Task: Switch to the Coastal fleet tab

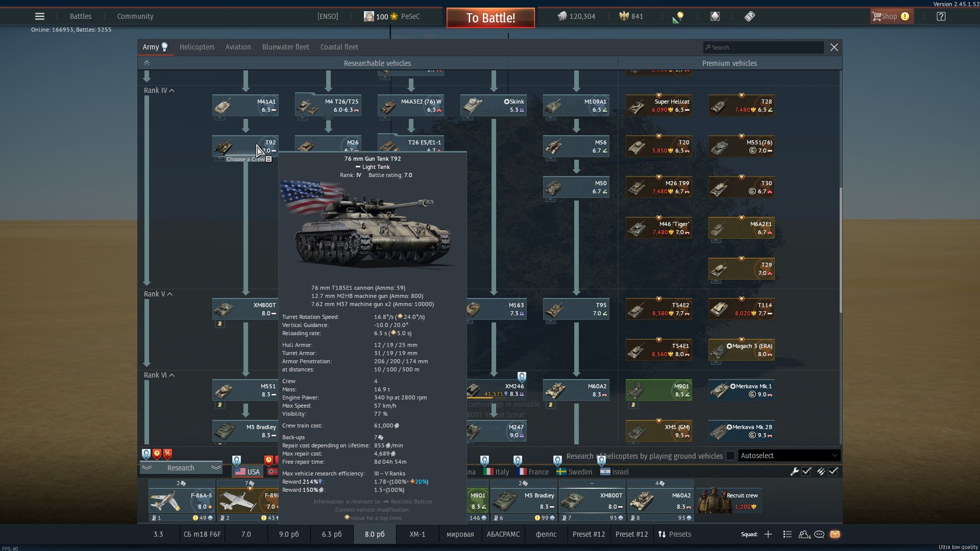Action: pyautogui.click(x=339, y=47)
